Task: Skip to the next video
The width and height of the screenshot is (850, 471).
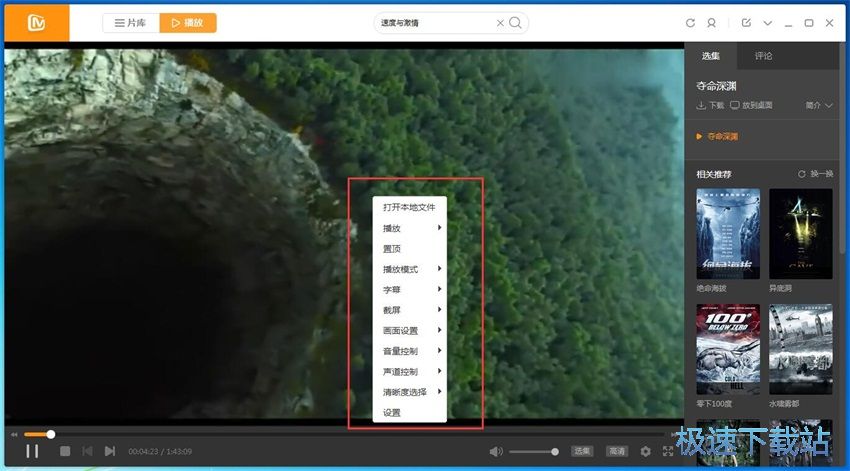Action: point(110,451)
